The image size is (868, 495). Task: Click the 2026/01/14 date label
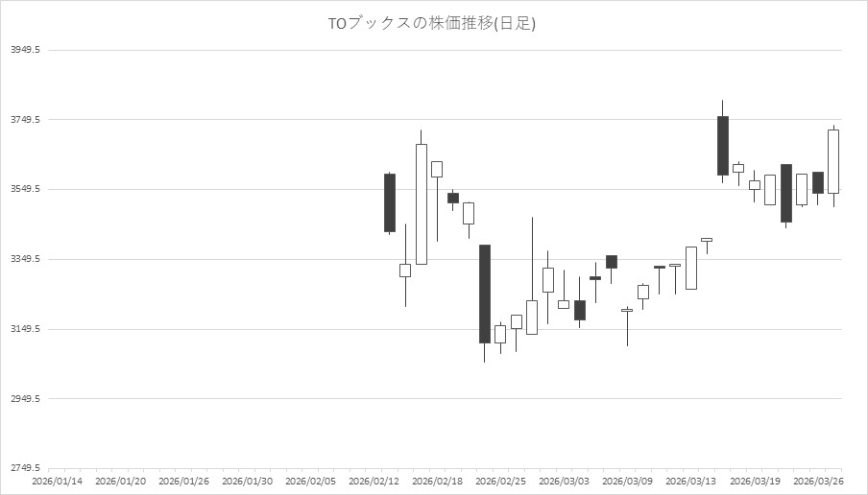[58, 481]
